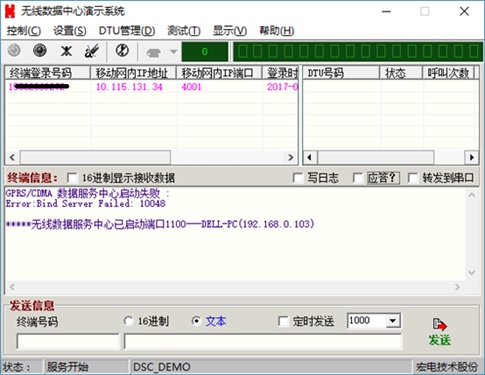
Task: Click left arrow of DTU list scrollbar
Action: click(x=310, y=157)
